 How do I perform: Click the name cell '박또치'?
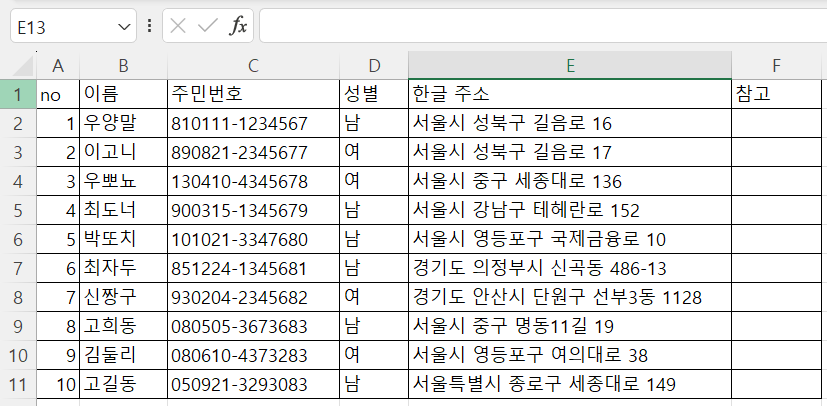[x=123, y=239]
